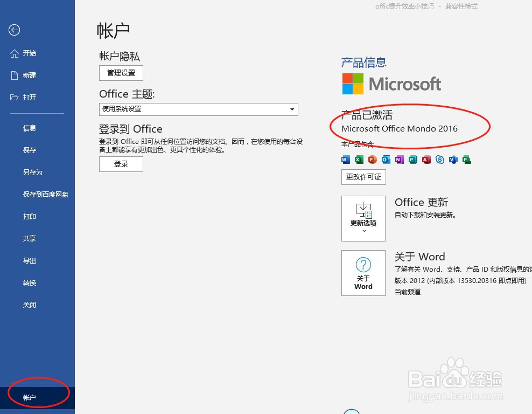Click the Excel app icon
Screen dimensions: 532x414
[359, 159]
